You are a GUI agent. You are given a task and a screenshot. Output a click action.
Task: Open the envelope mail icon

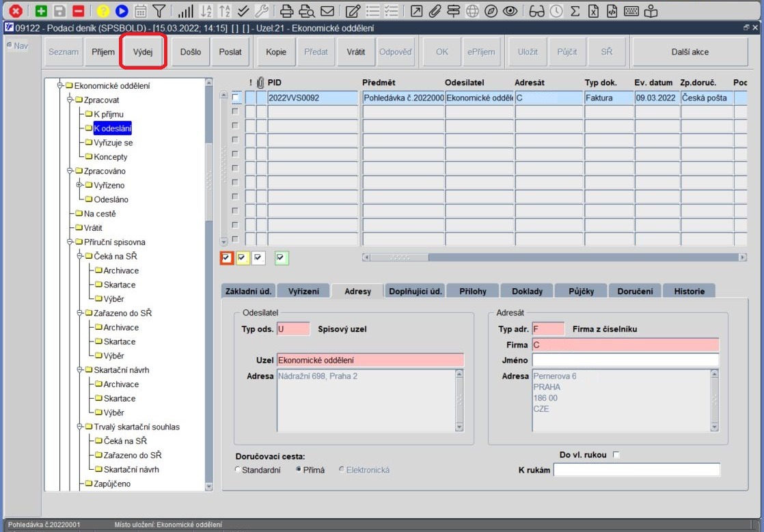click(327, 11)
